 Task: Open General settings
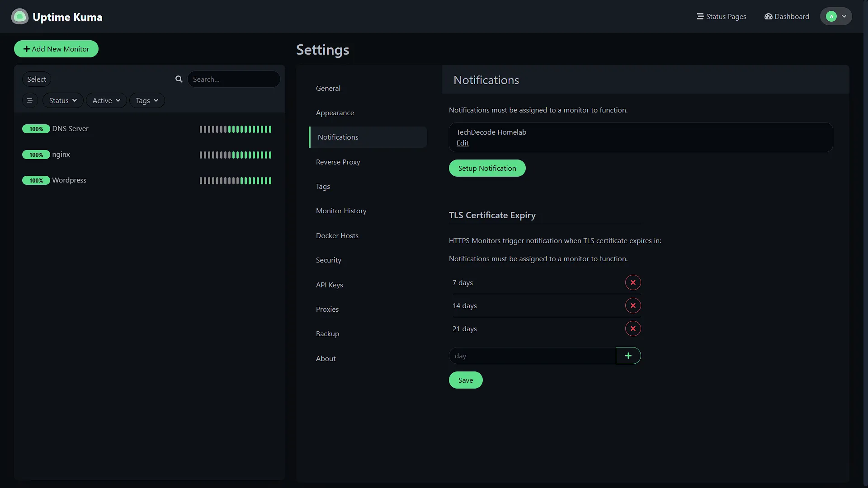pos(368,88)
